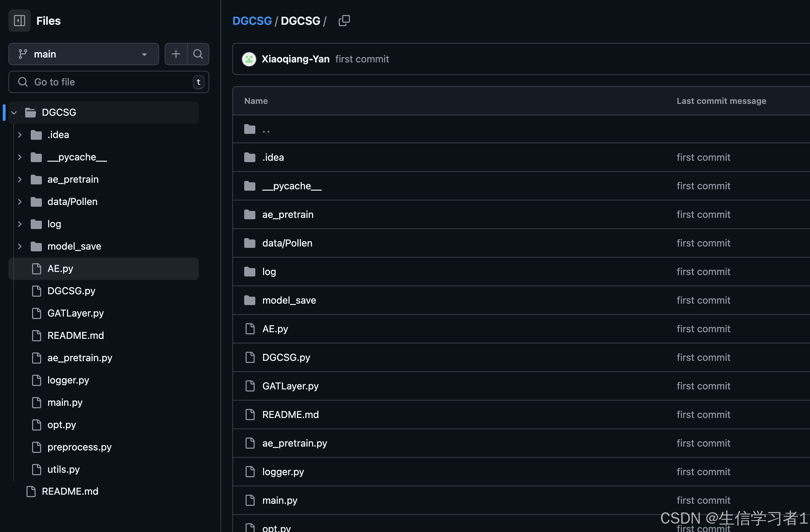The width and height of the screenshot is (810, 532).
Task: Open first commit message for README.md row
Action: coord(704,415)
